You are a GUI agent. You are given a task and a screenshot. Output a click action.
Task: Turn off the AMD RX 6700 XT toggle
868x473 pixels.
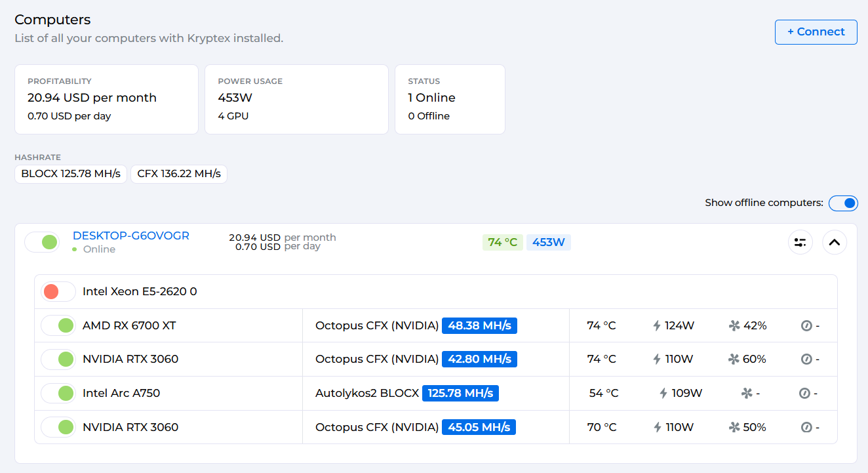coord(58,325)
